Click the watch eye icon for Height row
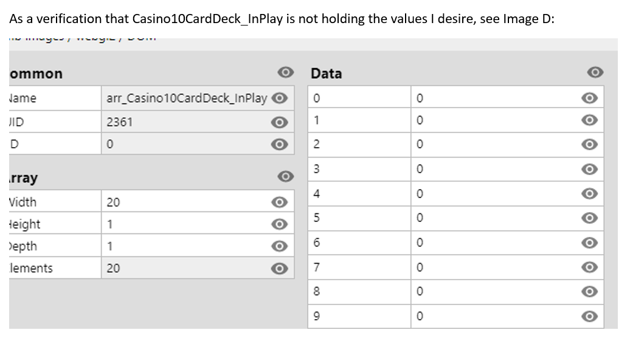 279,224
